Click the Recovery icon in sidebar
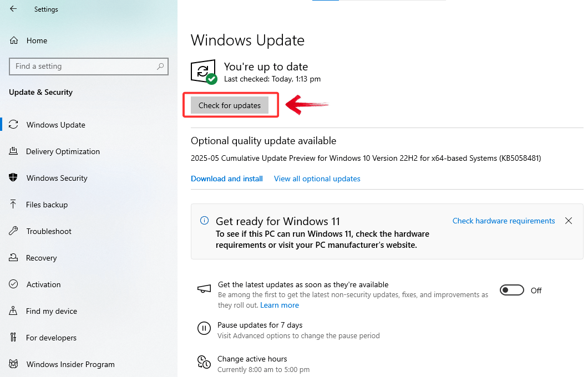This screenshot has width=588, height=377. [14, 258]
